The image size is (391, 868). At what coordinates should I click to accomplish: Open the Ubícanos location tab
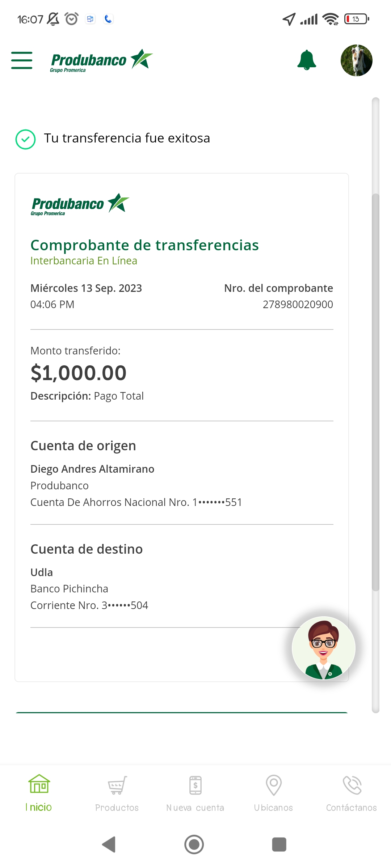[x=273, y=793]
